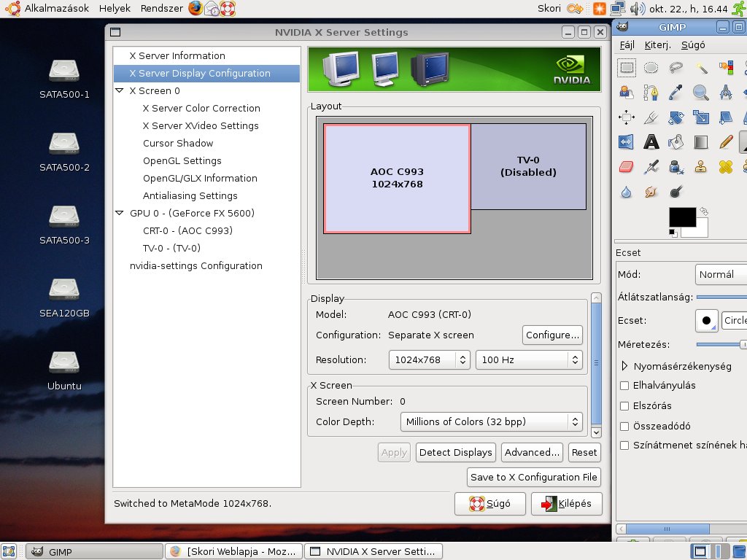Click the black foreground color swatch

(682, 217)
